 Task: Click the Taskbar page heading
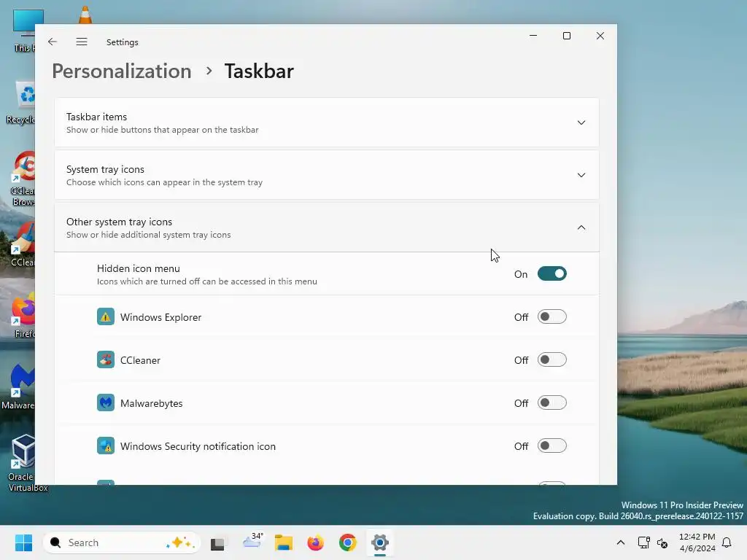259,71
